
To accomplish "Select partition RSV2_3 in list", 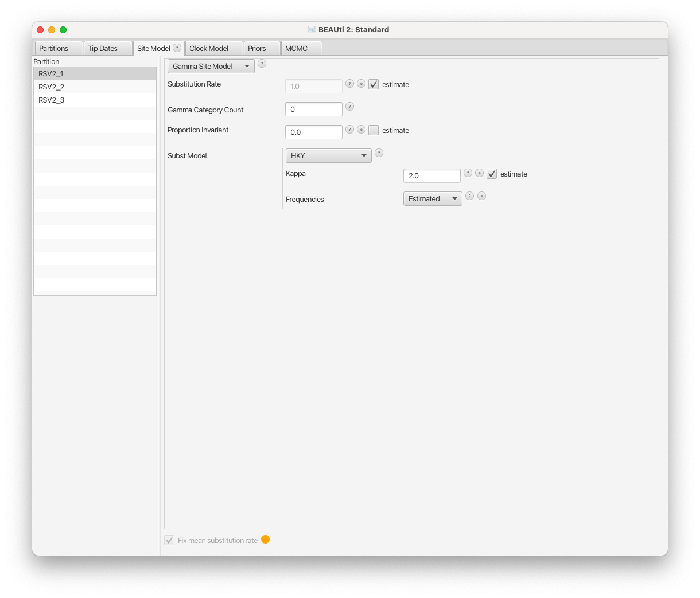I will [x=95, y=100].
